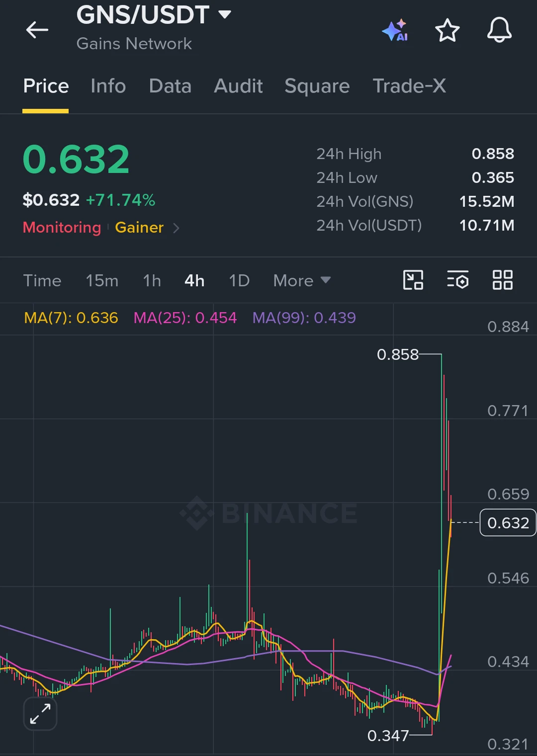
Task: Tap the 0.632 current price marker
Action: click(508, 522)
